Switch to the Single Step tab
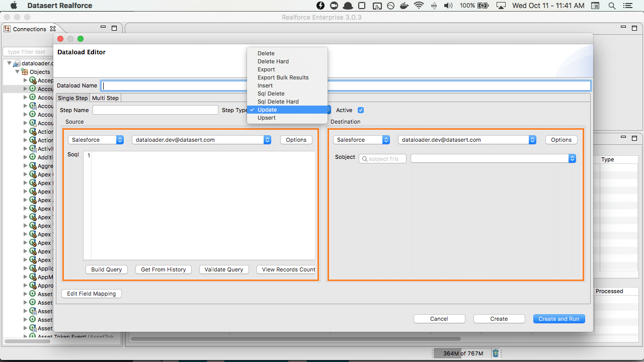The width and height of the screenshot is (644, 362). click(x=73, y=98)
